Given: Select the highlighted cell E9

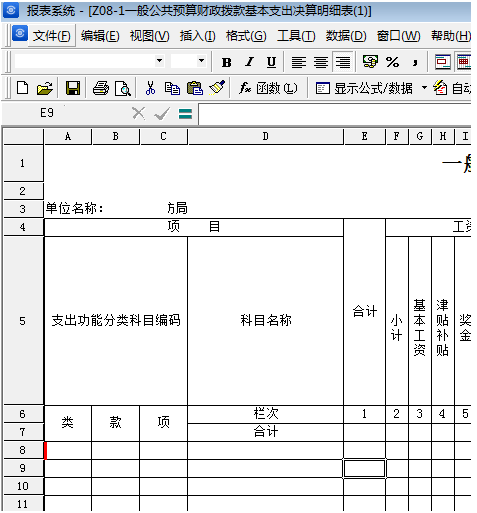Looking at the screenshot, I should 364,468.
